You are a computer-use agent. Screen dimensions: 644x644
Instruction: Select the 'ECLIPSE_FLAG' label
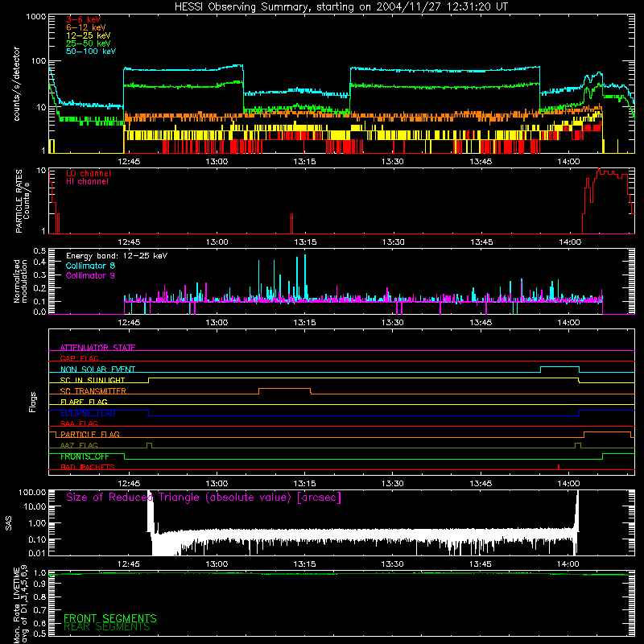point(88,413)
